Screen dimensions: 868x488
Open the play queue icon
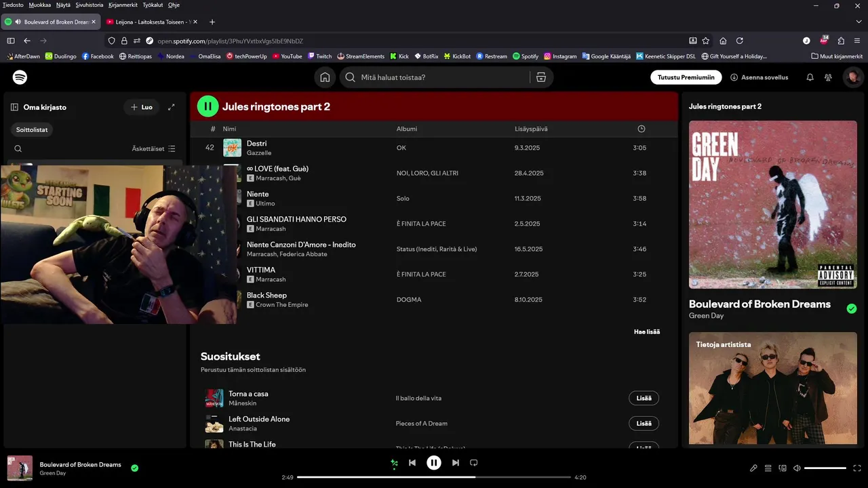pyautogui.click(x=768, y=468)
